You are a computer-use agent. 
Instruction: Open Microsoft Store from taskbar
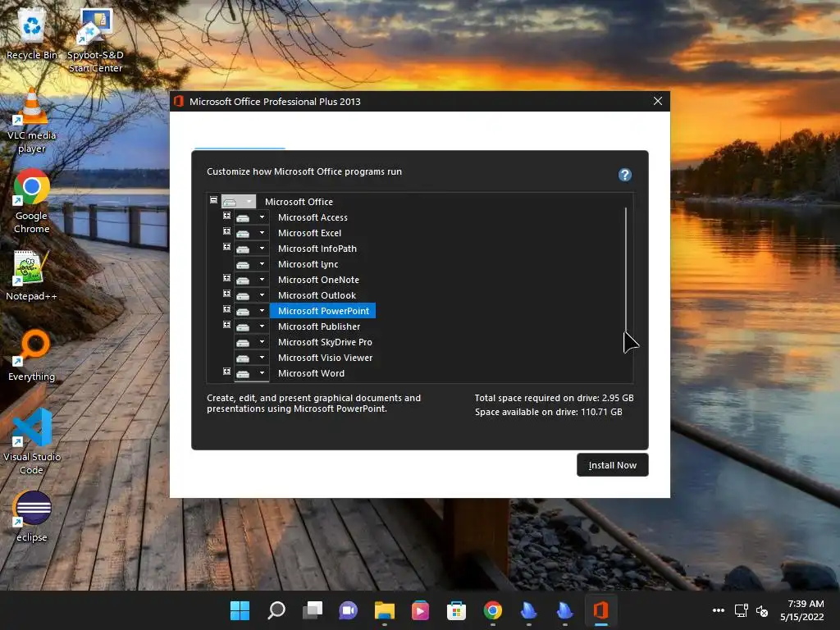pyautogui.click(x=456, y=610)
